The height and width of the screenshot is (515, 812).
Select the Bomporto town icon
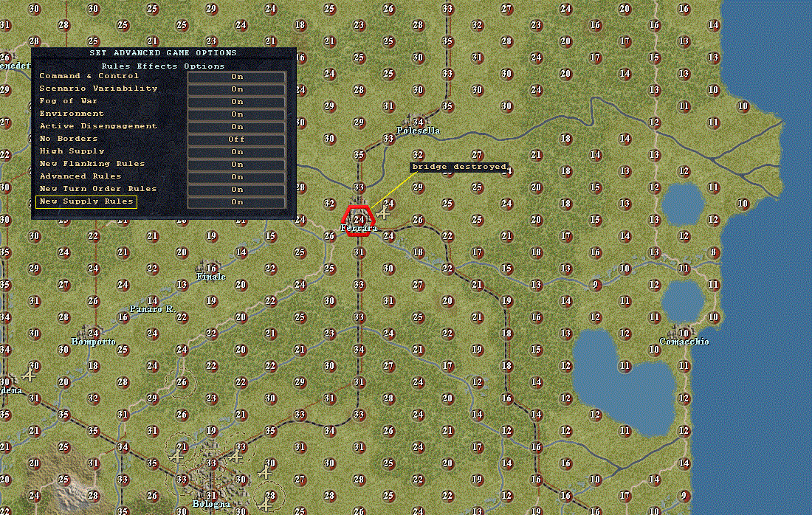(92, 332)
